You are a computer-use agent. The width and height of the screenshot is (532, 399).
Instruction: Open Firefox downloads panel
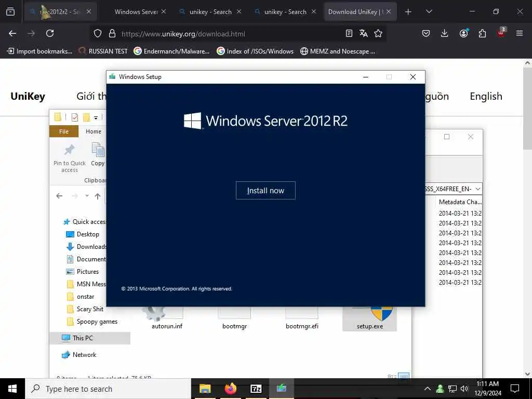coord(445,33)
